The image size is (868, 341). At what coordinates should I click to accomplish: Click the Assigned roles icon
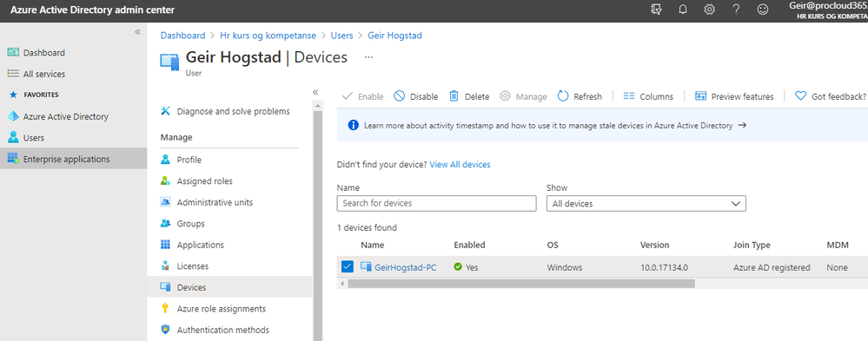165,180
